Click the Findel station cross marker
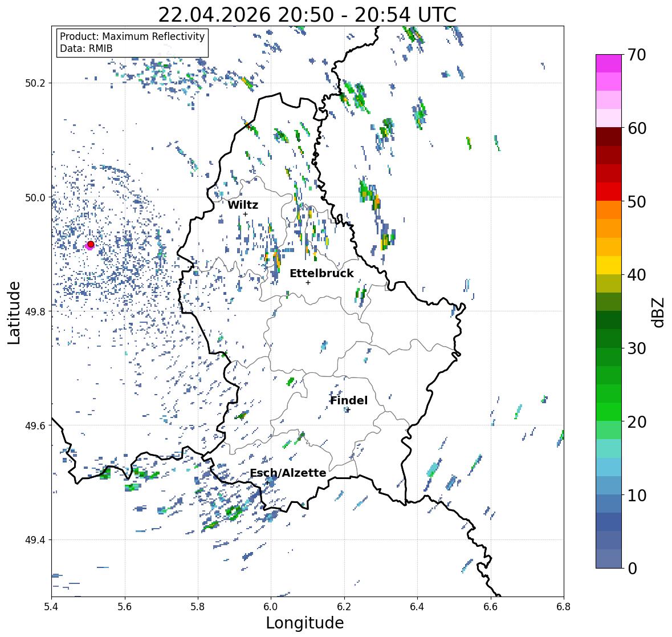 click(348, 410)
